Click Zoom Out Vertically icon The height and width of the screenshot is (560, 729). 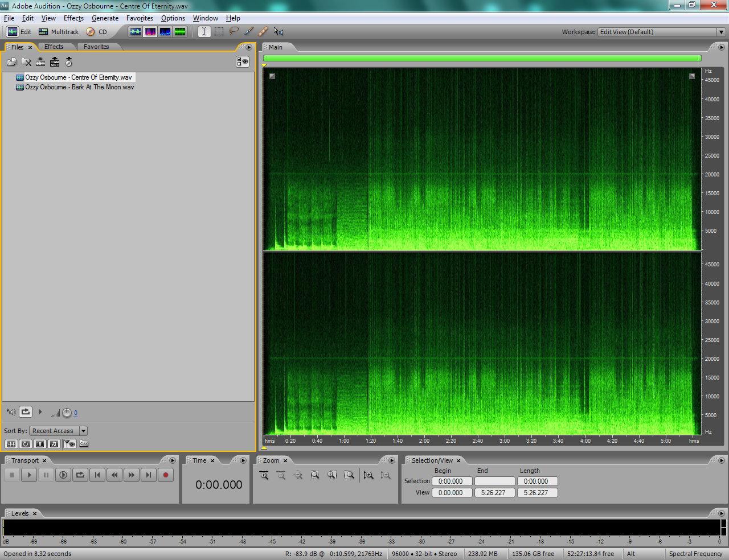(386, 475)
